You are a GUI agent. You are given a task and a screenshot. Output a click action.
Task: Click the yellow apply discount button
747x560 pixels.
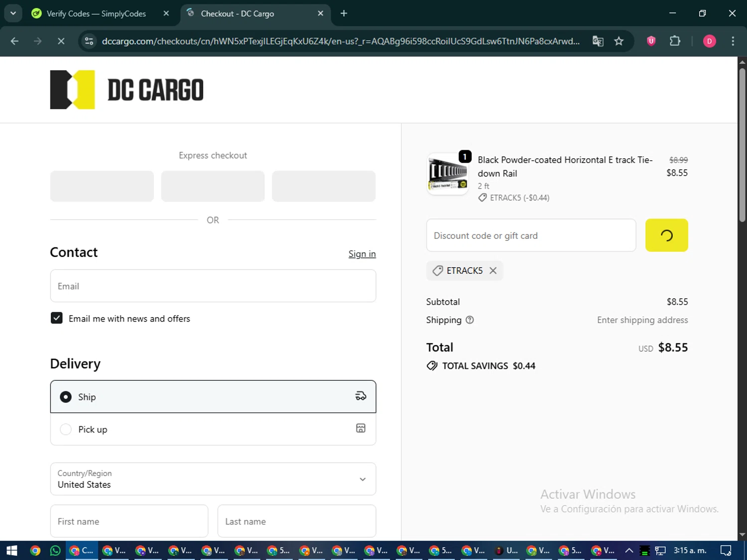(666, 235)
